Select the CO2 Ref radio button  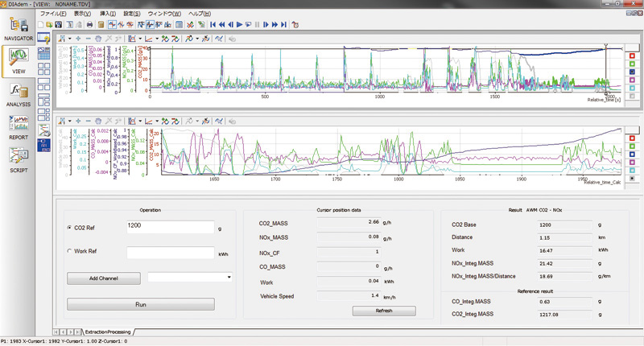pyautogui.click(x=70, y=227)
